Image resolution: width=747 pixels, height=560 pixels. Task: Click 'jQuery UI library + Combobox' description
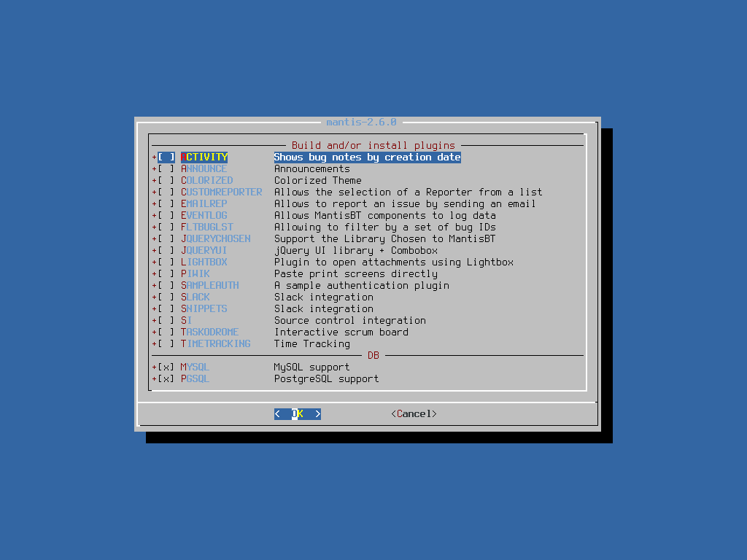[x=356, y=251]
